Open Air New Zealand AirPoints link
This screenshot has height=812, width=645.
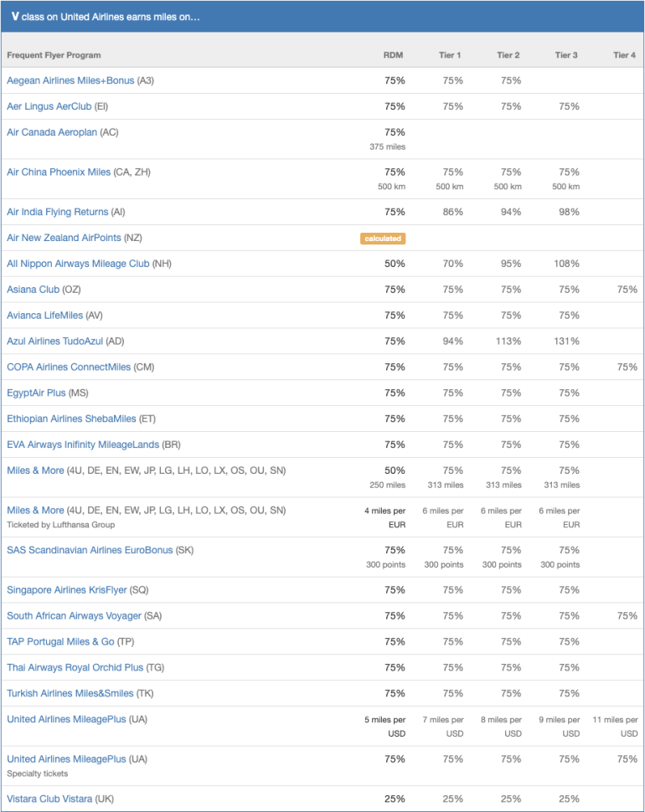coord(64,238)
